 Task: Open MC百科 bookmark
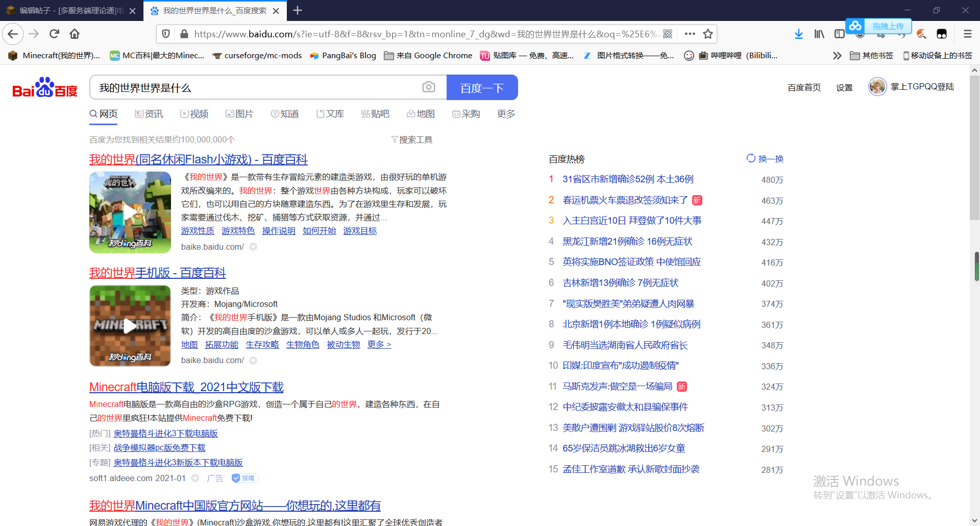click(157, 56)
